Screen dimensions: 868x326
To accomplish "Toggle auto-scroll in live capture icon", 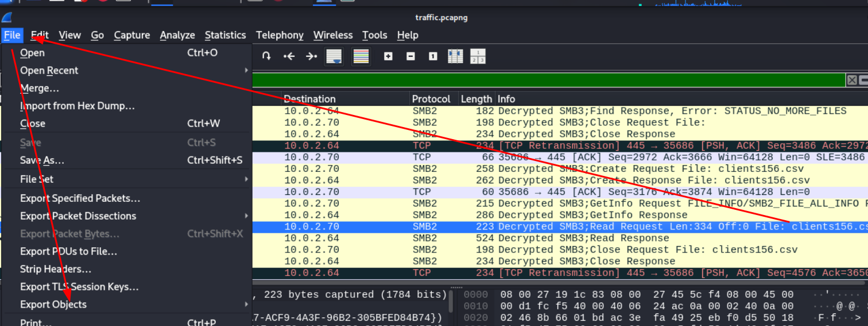I will tap(334, 56).
